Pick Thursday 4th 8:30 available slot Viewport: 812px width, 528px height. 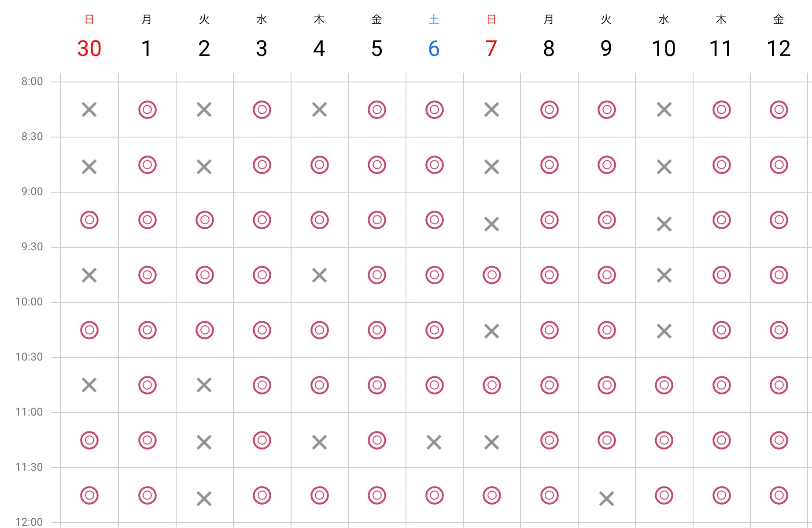(x=319, y=165)
